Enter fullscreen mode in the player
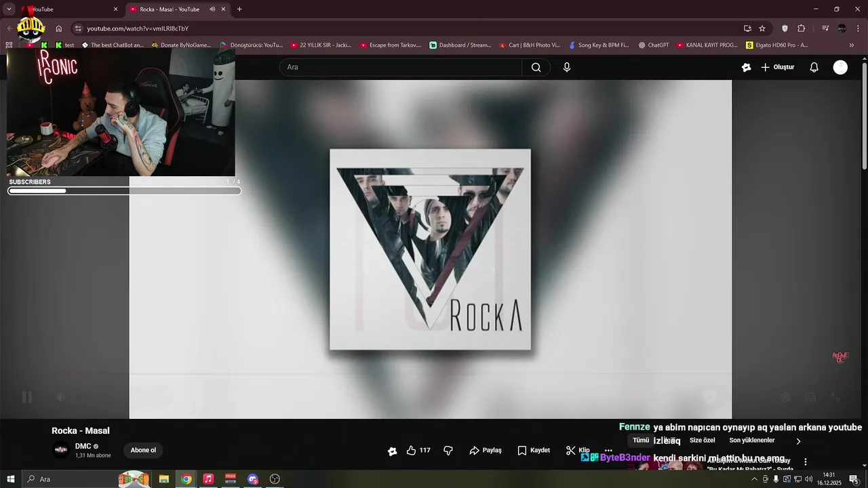The height and width of the screenshot is (488, 868). tap(837, 397)
